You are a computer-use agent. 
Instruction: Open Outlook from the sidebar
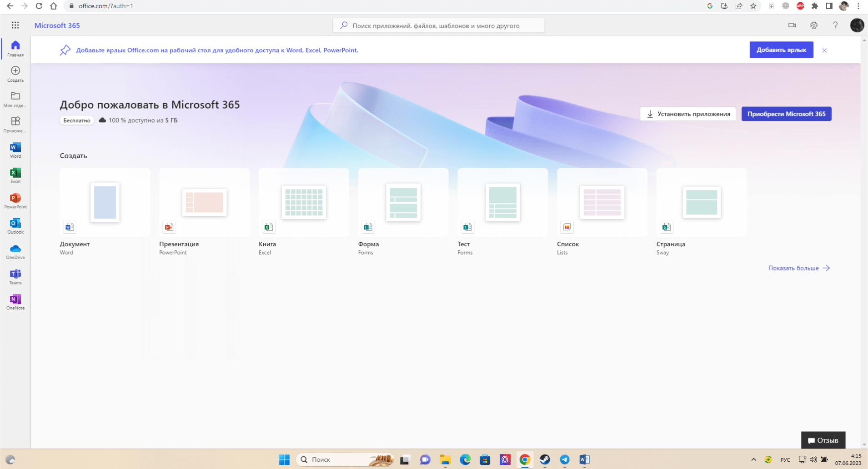15,226
